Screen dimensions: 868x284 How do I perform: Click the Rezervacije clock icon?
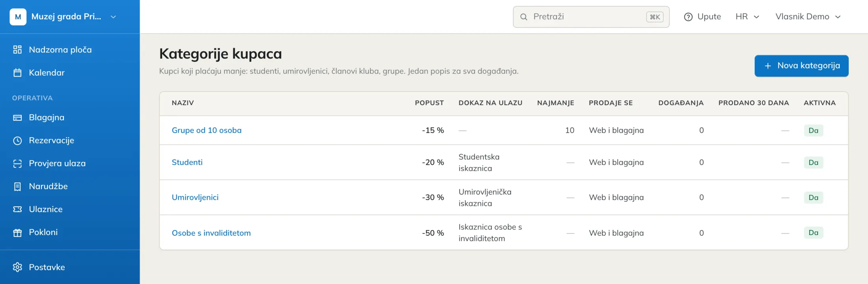point(17,141)
